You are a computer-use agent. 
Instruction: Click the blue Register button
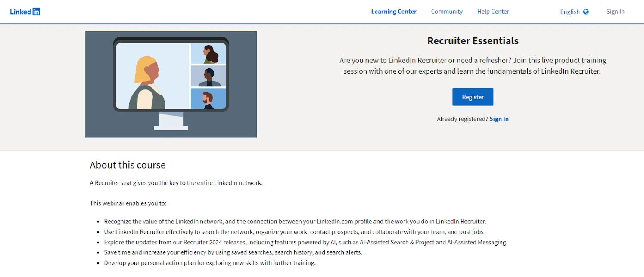[x=473, y=97]
